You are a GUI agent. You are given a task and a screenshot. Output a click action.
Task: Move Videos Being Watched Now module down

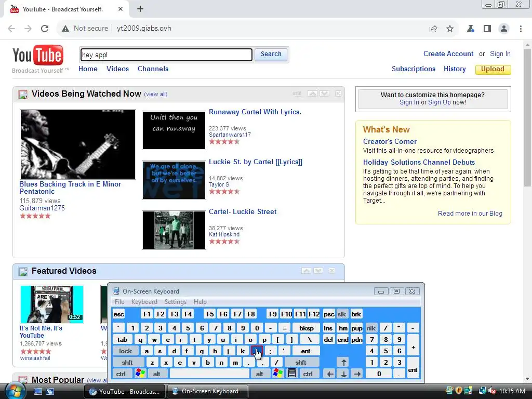(x=325, y=94)
